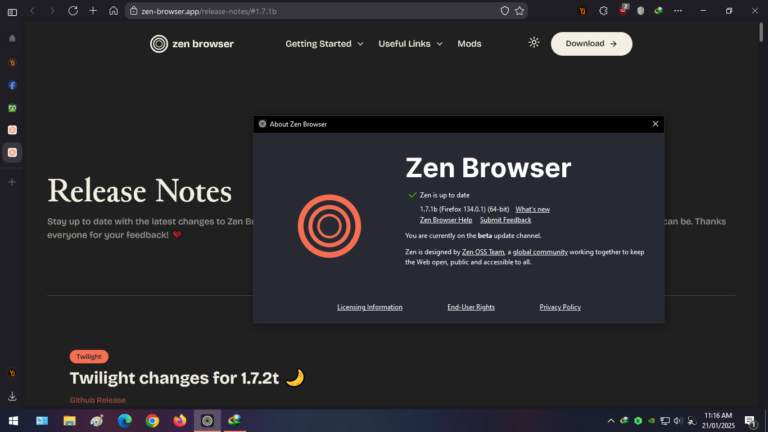Open End-User Rights link
Image resolution: width=768 pixels, height=432 pixels.
click(471, 307)
